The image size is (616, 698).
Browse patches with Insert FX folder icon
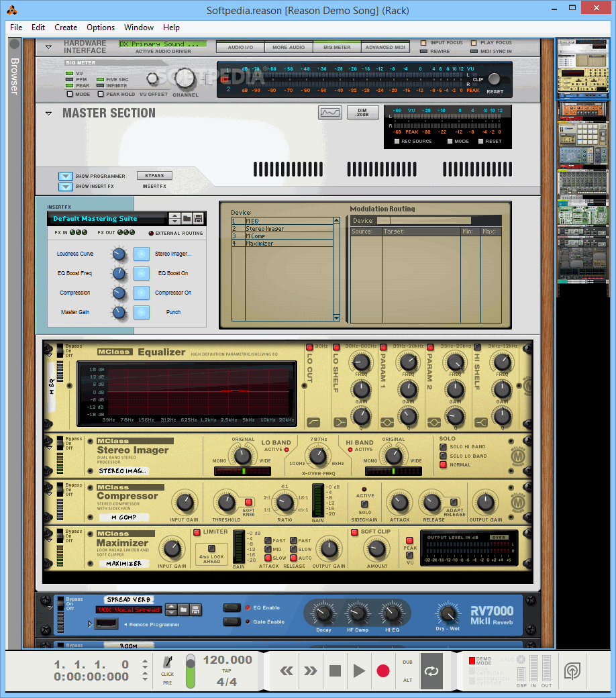pos(187,219)
